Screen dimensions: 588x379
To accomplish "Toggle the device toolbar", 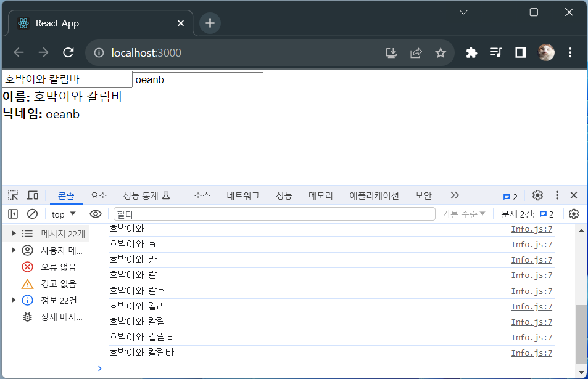I will pos(33,195).
